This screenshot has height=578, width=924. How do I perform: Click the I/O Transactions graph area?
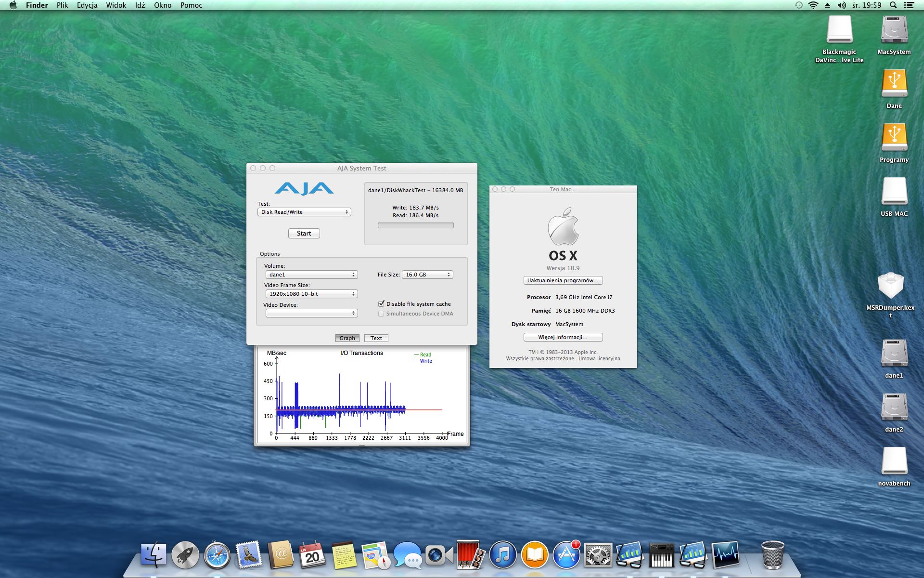(362, 395)
